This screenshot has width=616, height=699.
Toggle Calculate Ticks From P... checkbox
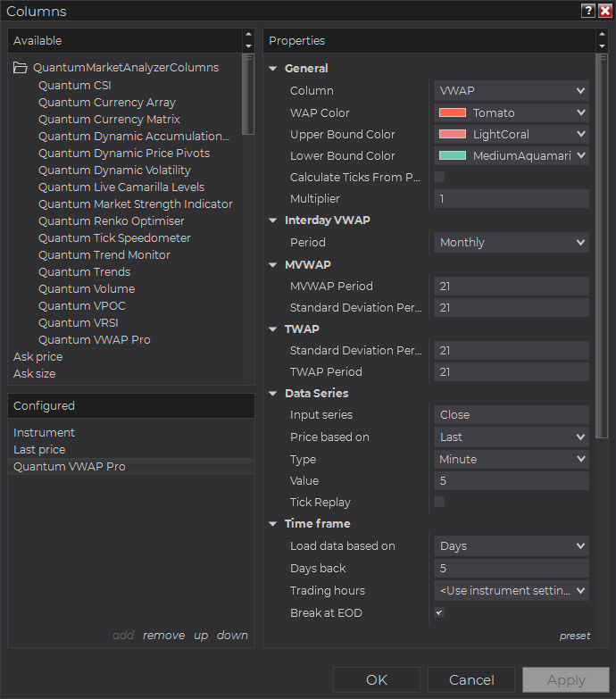[439, 177]
